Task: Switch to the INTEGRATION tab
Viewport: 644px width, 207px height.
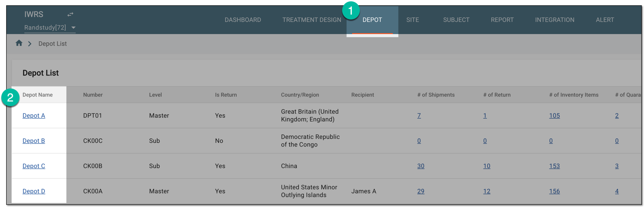Action: coord(554,20)
